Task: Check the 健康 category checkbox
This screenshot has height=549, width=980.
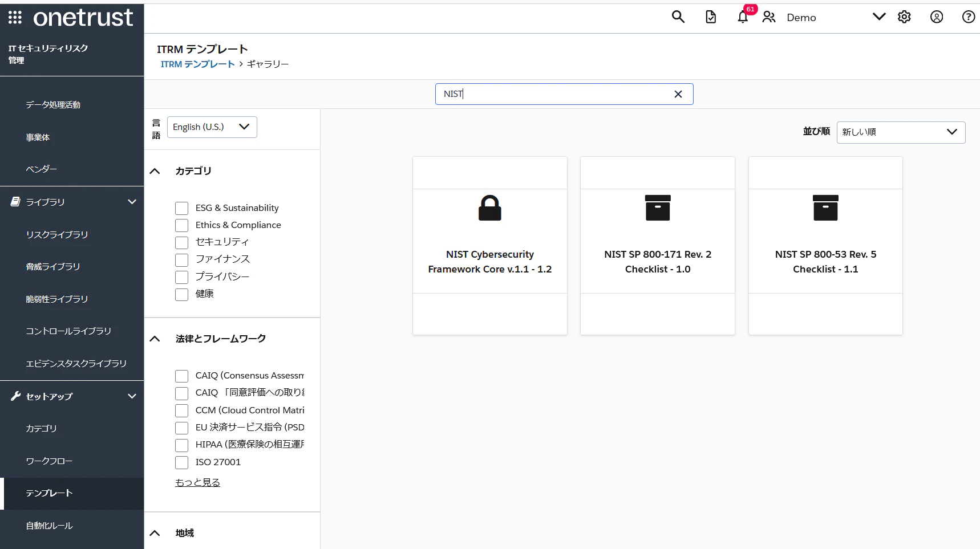Action: pos(181,294)
